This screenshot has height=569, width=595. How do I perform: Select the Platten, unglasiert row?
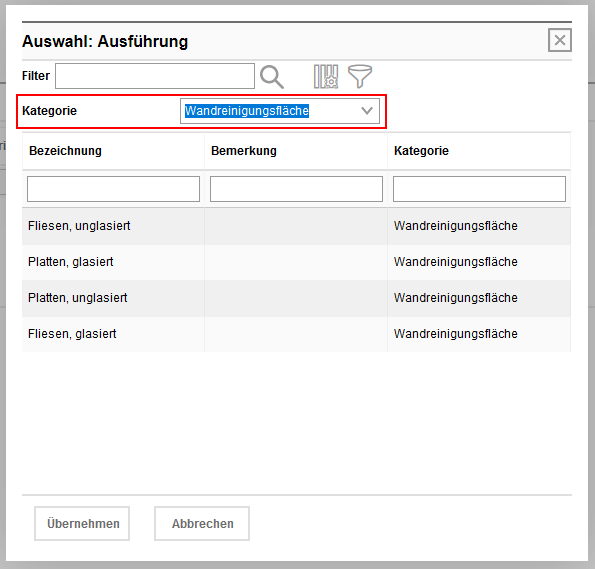click(x=296, y=298)
